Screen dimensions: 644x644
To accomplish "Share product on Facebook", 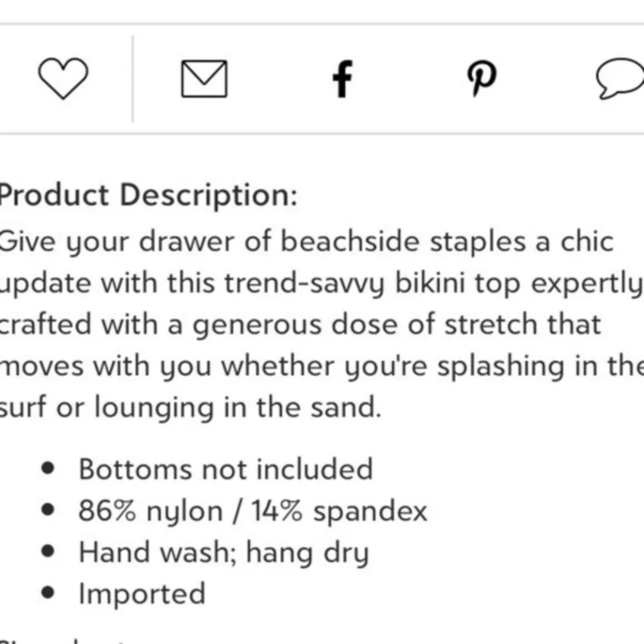I will tap(343, 79).
